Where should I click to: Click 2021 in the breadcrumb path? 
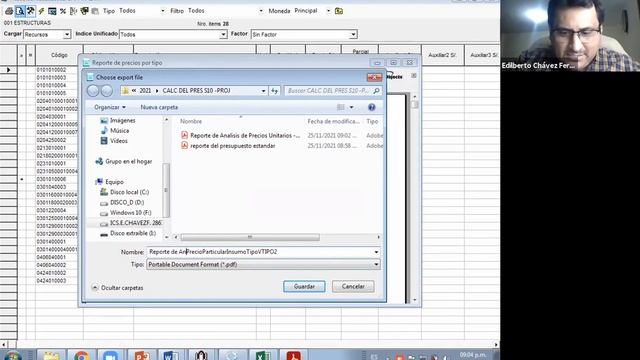point(145,91)
